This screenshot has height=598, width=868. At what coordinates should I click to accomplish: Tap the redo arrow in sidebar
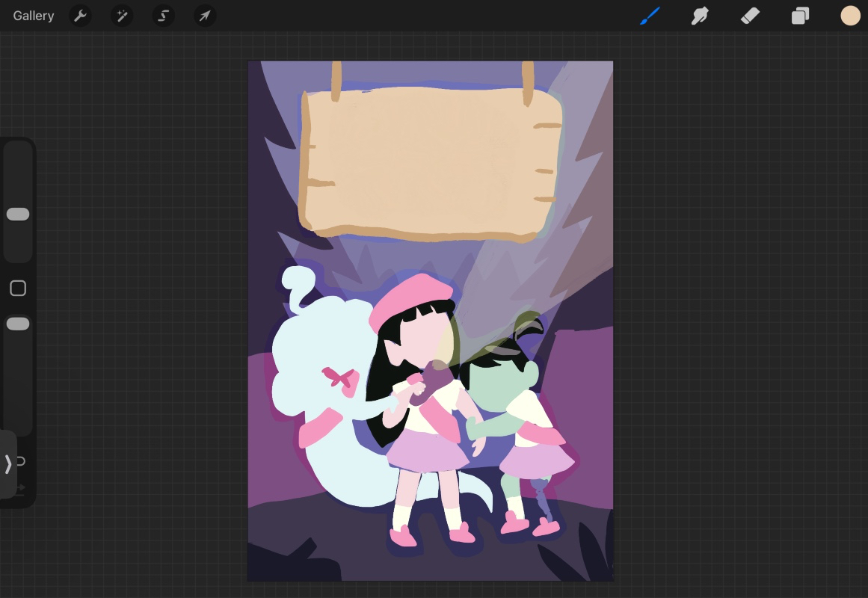[x=19, y=489]
